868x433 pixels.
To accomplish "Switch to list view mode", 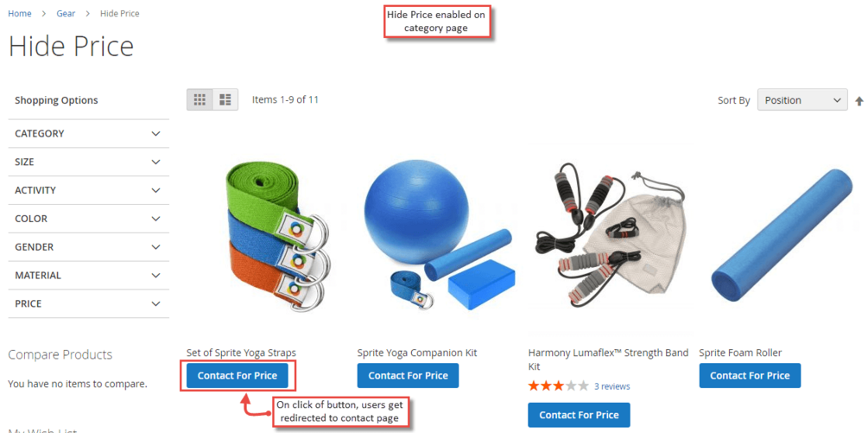I will point(225,99).
